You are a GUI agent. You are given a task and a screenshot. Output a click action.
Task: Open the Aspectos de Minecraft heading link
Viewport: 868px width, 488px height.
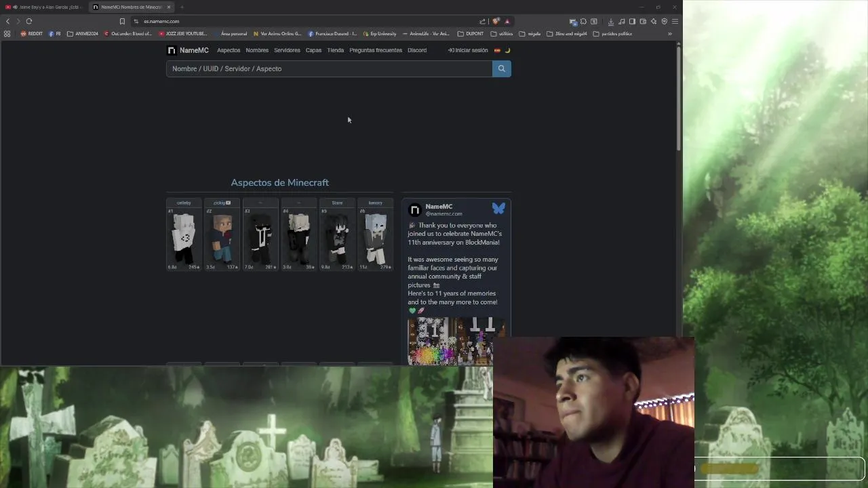click(x=279, y=182)
